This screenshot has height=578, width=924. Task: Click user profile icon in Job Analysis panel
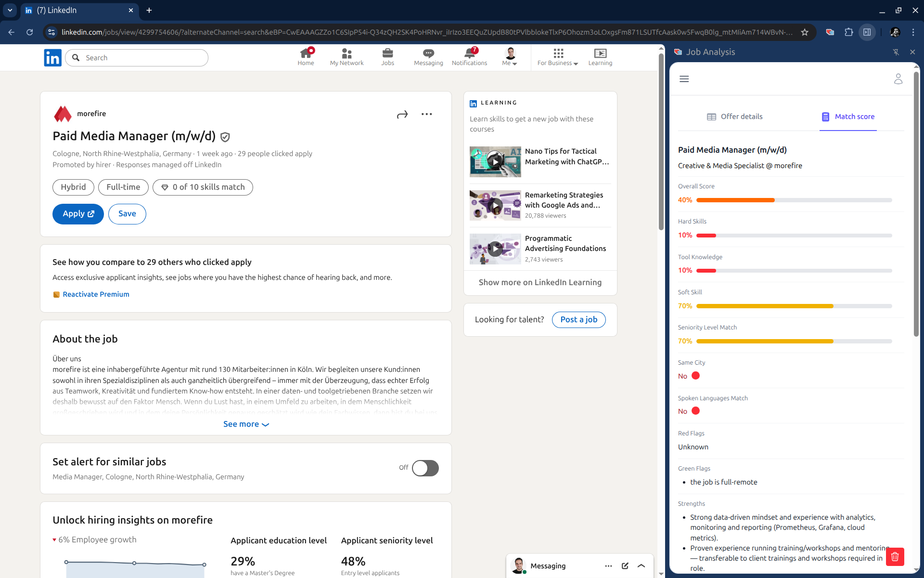click(x=898, y=79)
